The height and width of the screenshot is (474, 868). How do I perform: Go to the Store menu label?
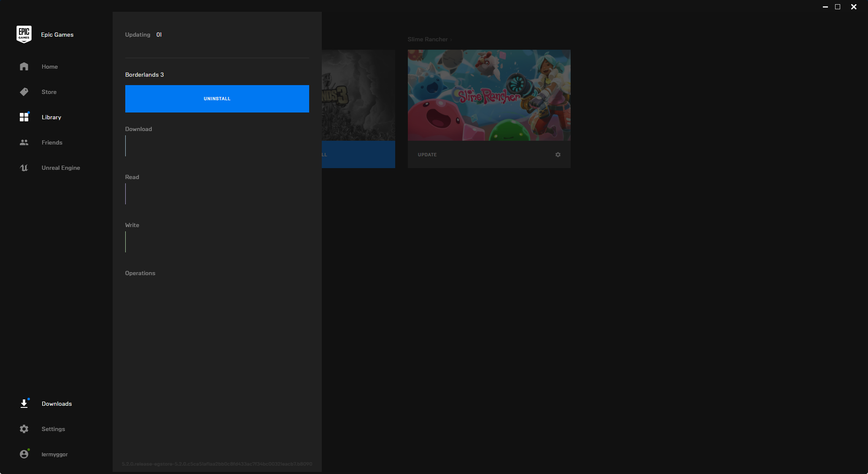tap(49, 92)
